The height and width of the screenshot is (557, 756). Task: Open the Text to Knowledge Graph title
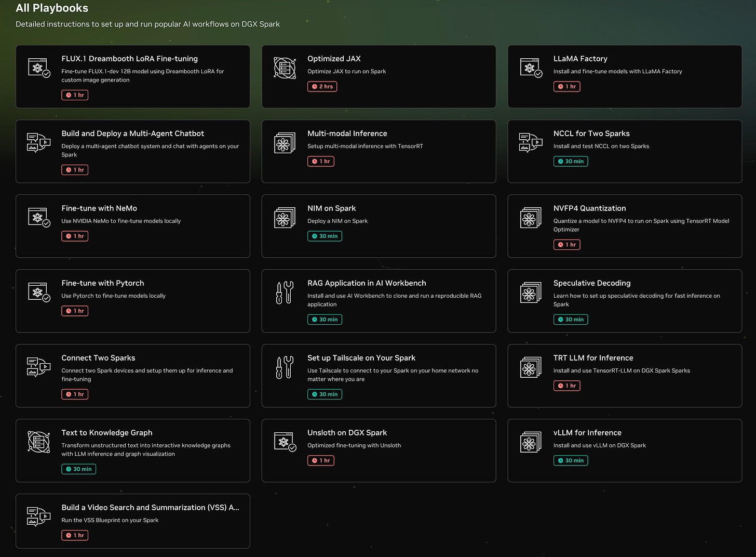107,433
